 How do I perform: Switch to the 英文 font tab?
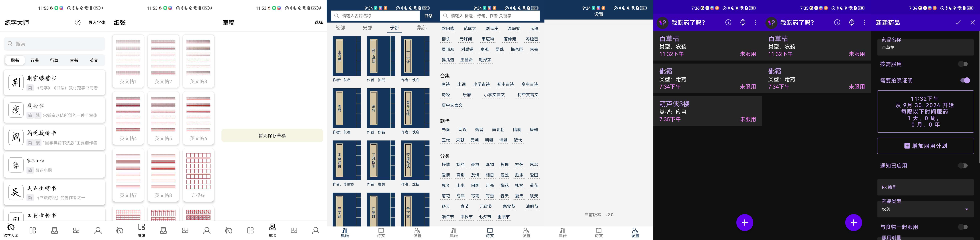pyautogui.click(x=94, y=60)
